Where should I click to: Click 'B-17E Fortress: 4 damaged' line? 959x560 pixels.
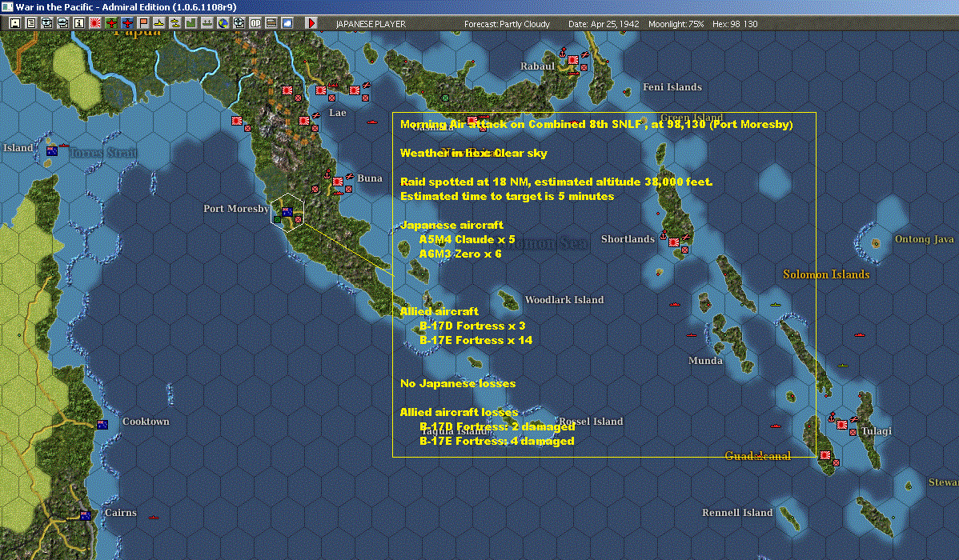pyautogui.click(x=496, y=441)
